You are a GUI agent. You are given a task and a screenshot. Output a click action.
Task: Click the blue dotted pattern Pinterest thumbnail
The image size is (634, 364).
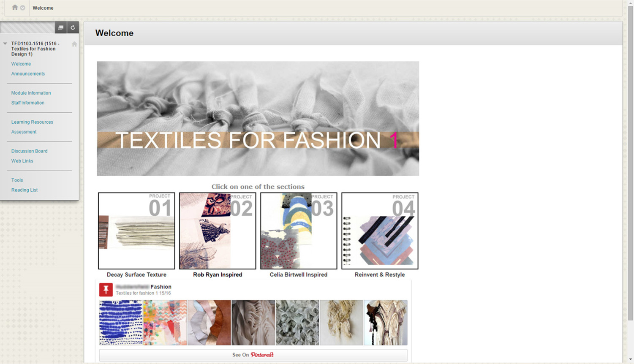click(x=121, y=323)
